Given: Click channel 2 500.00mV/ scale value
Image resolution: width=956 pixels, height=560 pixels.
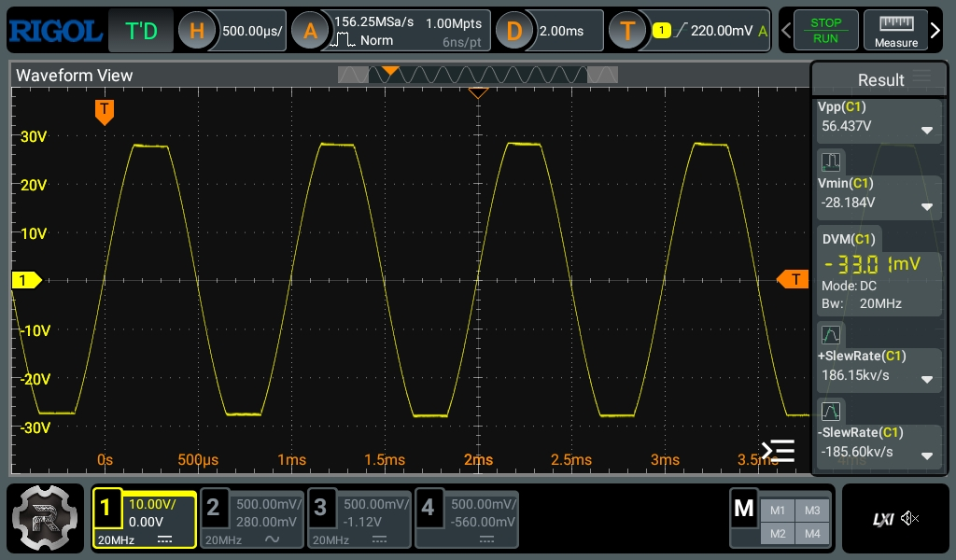Looking at the screenshot, I should coord(269,504).
